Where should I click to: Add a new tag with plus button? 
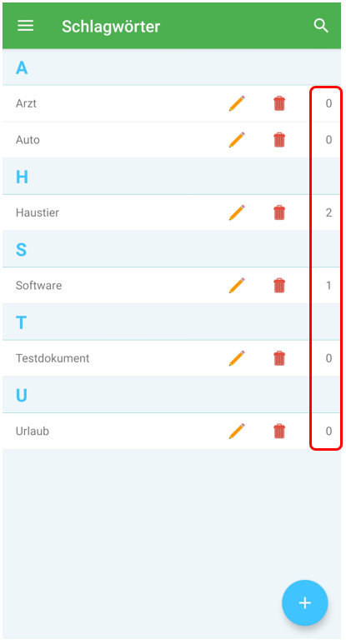pos(305,603)
